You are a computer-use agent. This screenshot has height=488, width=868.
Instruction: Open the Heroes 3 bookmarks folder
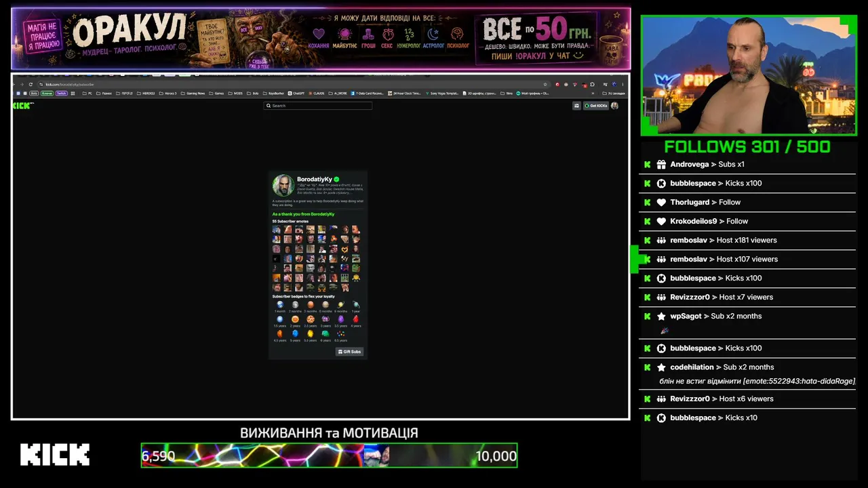click(167, 94)
